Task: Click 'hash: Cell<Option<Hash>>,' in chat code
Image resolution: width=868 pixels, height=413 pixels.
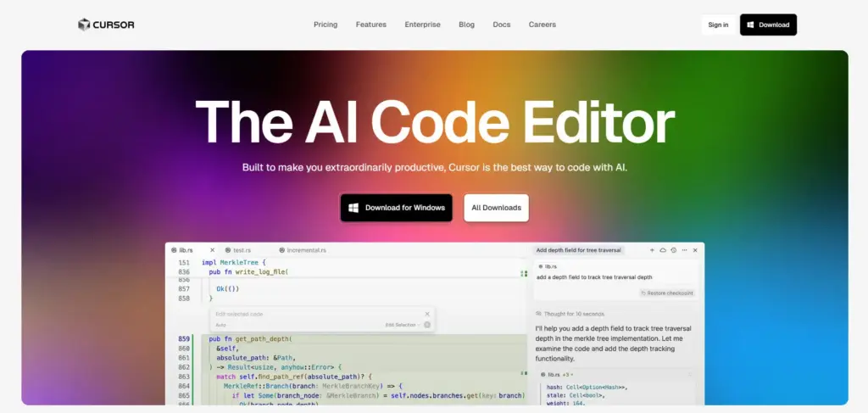Action: pyautogui.click(x=587, y=387)
